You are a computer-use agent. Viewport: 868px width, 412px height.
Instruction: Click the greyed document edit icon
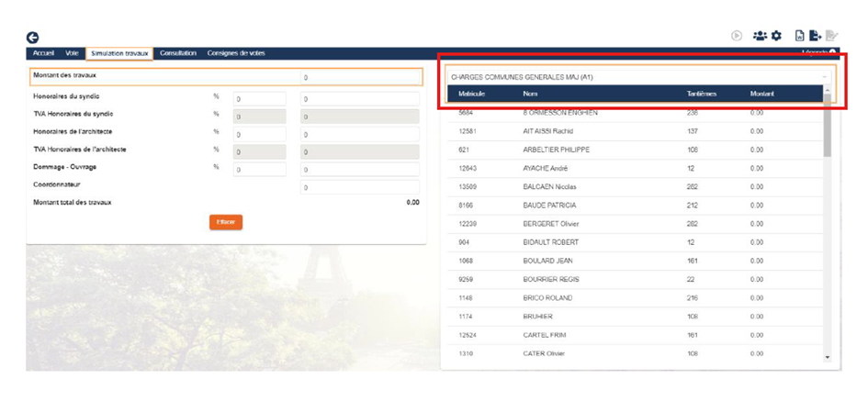(831, 36)
